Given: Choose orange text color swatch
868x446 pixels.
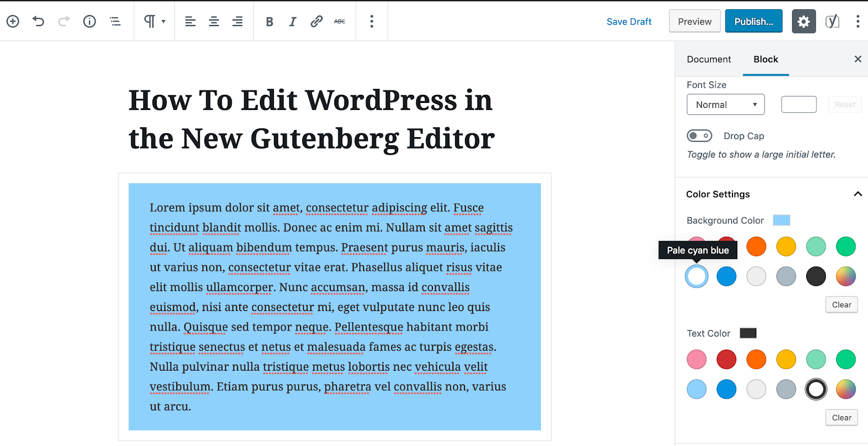Looking at the screenshot, I should (756, 359).
